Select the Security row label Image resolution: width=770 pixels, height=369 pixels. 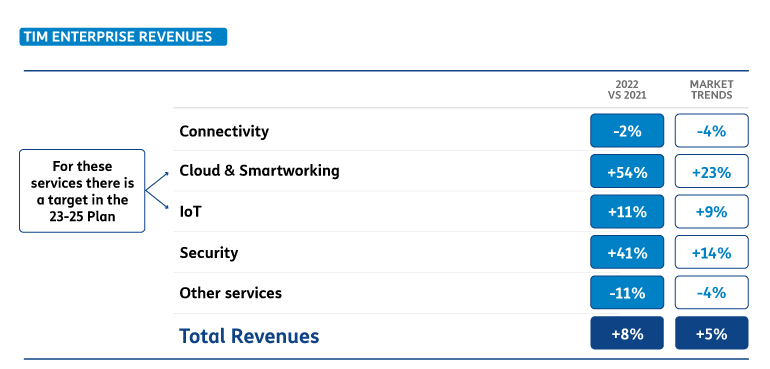pos(209,253)
